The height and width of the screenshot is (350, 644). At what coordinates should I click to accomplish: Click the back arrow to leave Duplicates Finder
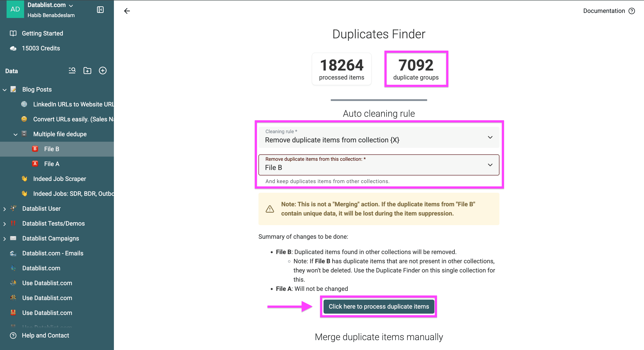point(127,11)
